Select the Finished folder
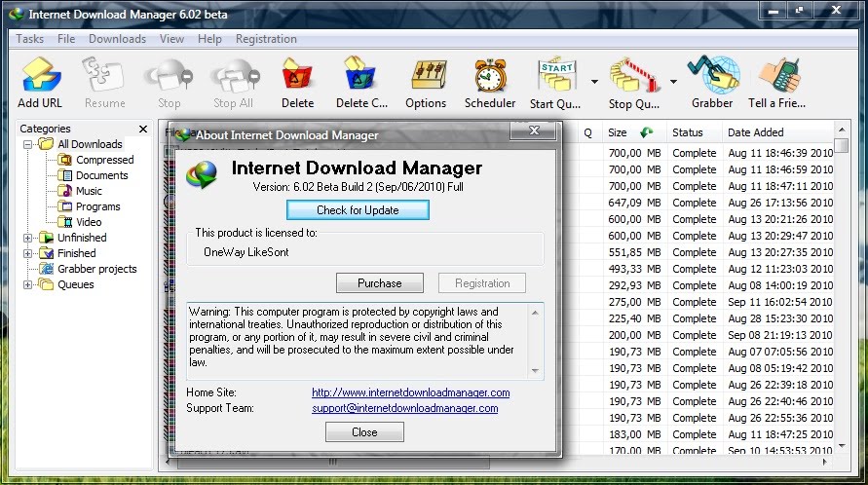Viewport: 868px width, 485px height. pos(76,253)
